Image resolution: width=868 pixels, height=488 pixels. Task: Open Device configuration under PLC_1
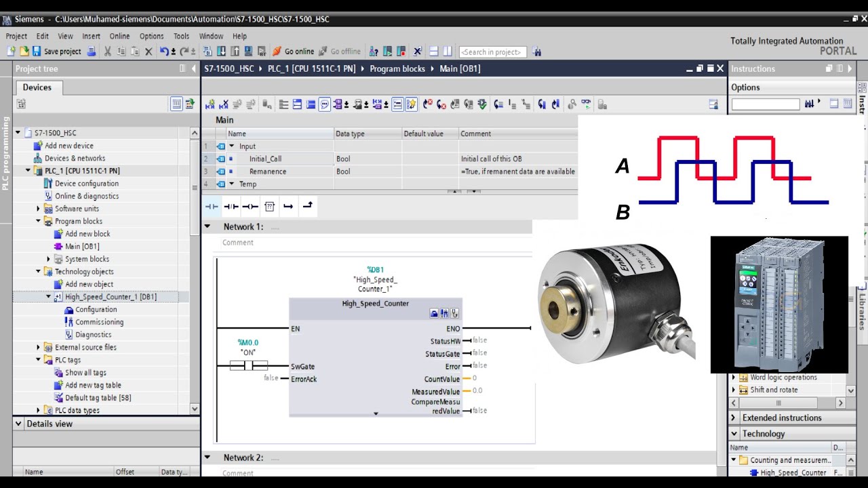(87, 184)
